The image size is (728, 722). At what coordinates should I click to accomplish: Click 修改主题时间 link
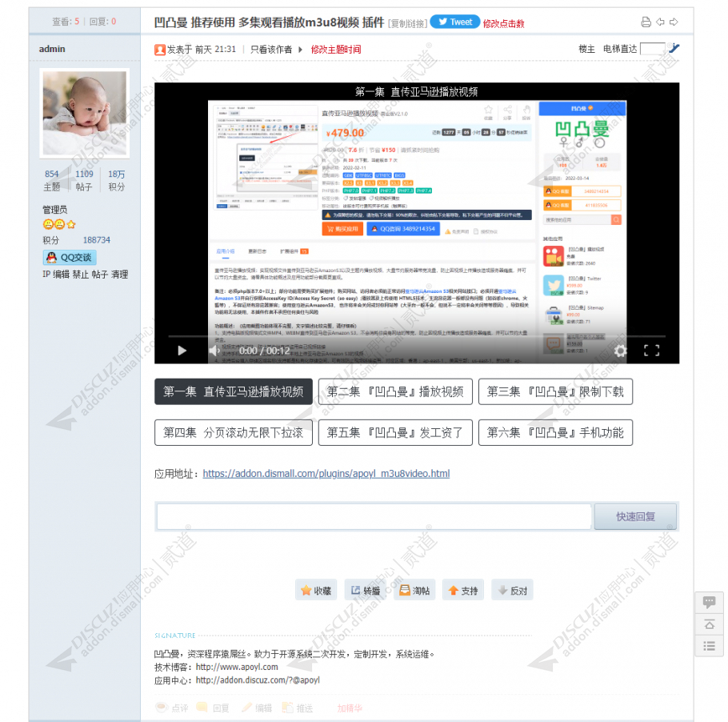click(336, 50)
